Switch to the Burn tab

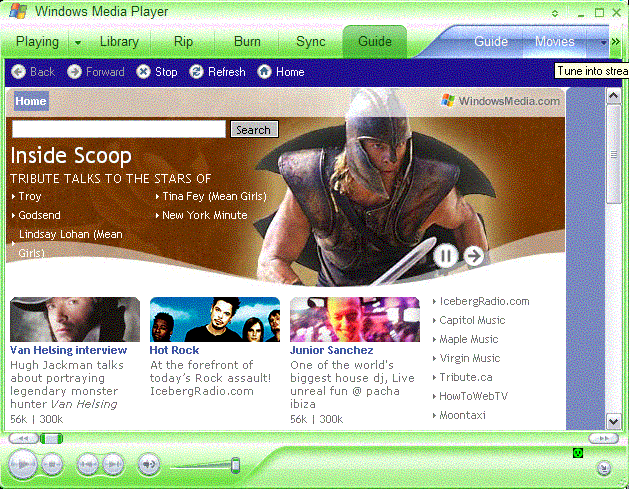tap(247, 42)
